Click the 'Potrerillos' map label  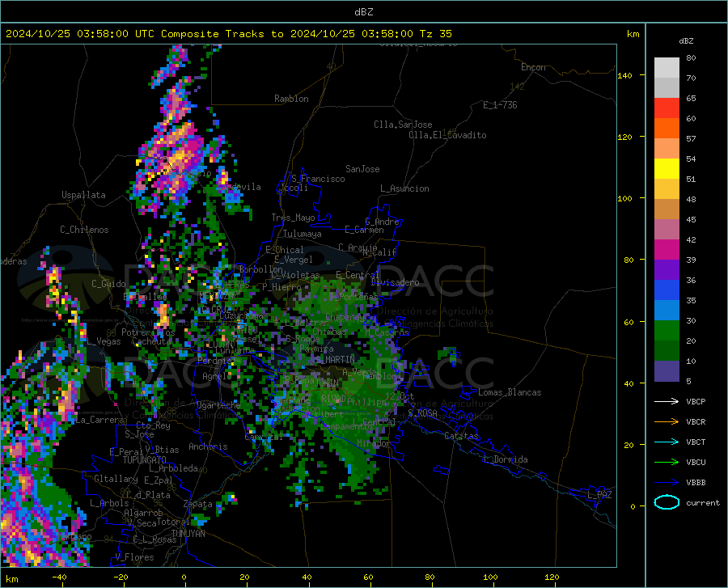click(x=148, y=332)
